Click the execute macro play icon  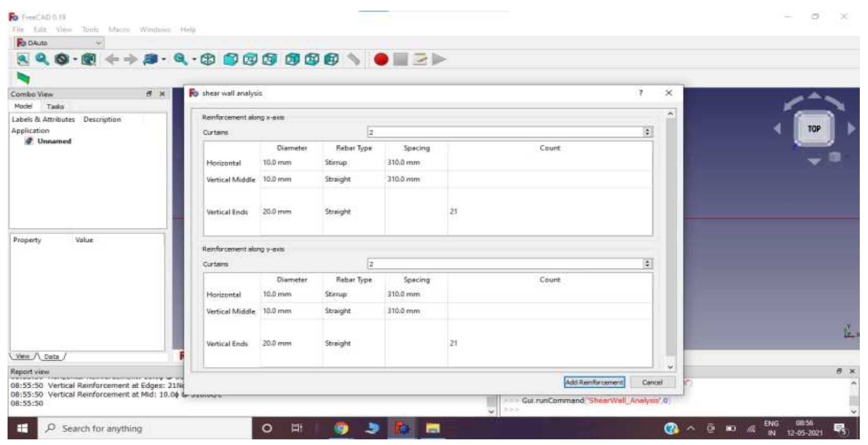tap(439, 59)
